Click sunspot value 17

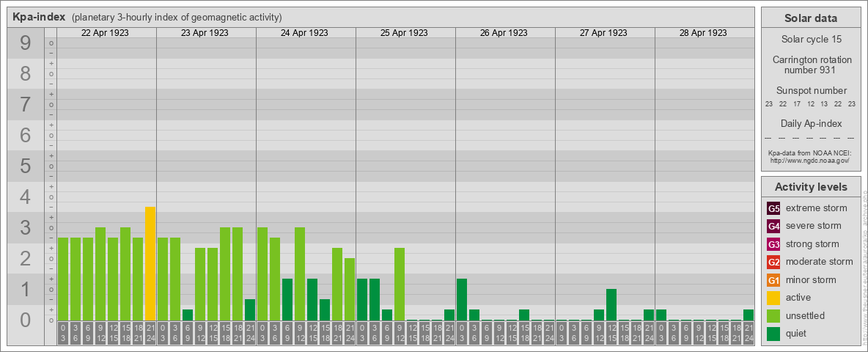coord(797,104)
